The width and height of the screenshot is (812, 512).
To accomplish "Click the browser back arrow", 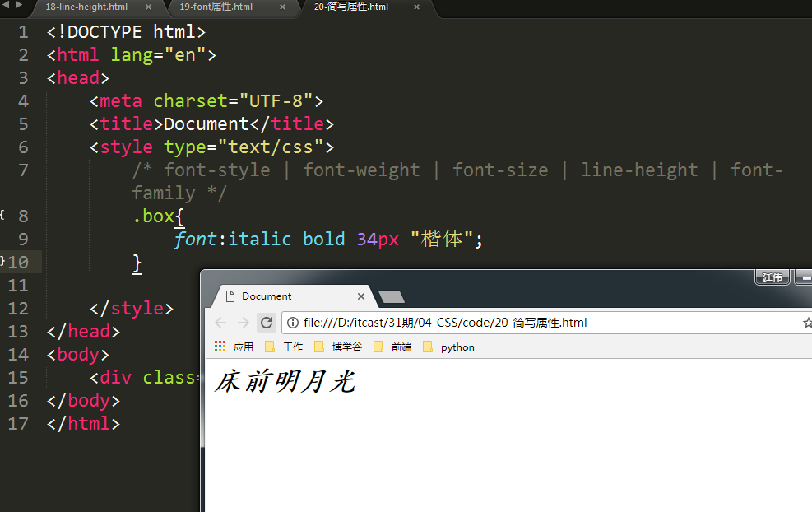I will point(220,323).
